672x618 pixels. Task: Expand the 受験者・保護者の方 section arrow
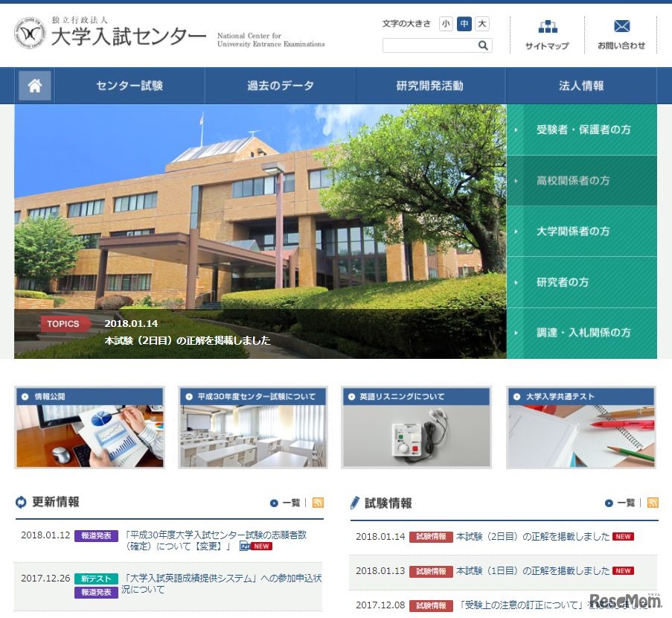(517, 129)
